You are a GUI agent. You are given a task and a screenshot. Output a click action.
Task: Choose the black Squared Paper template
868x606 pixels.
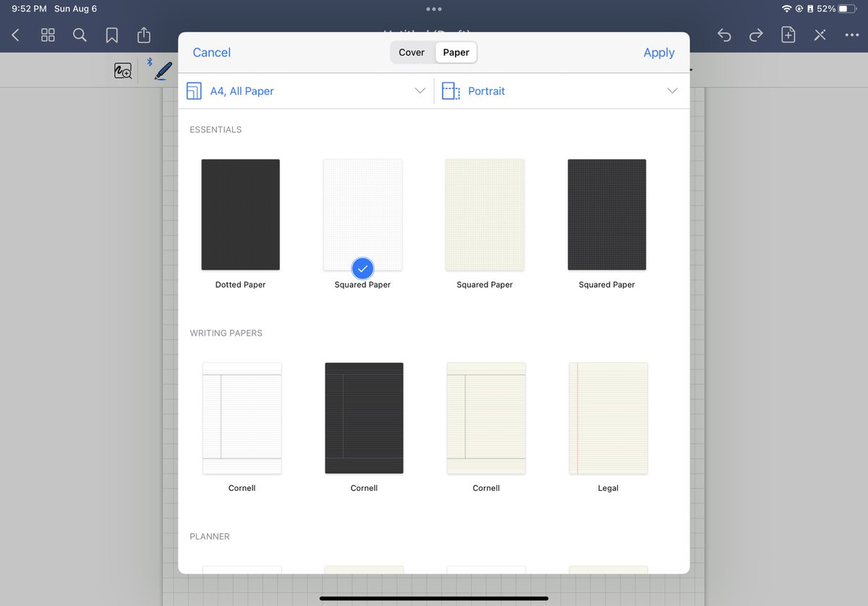pyautogui.click(x=607, y=215)
